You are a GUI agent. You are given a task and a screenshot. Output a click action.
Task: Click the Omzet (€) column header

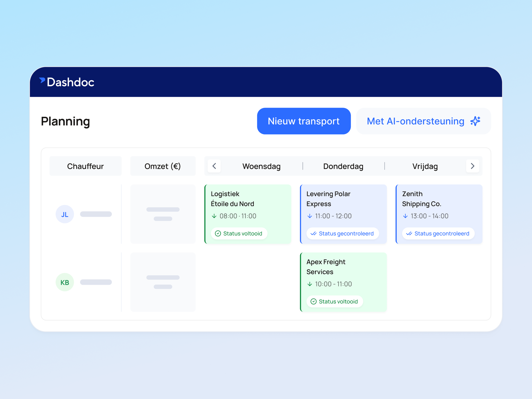(163, 166)
